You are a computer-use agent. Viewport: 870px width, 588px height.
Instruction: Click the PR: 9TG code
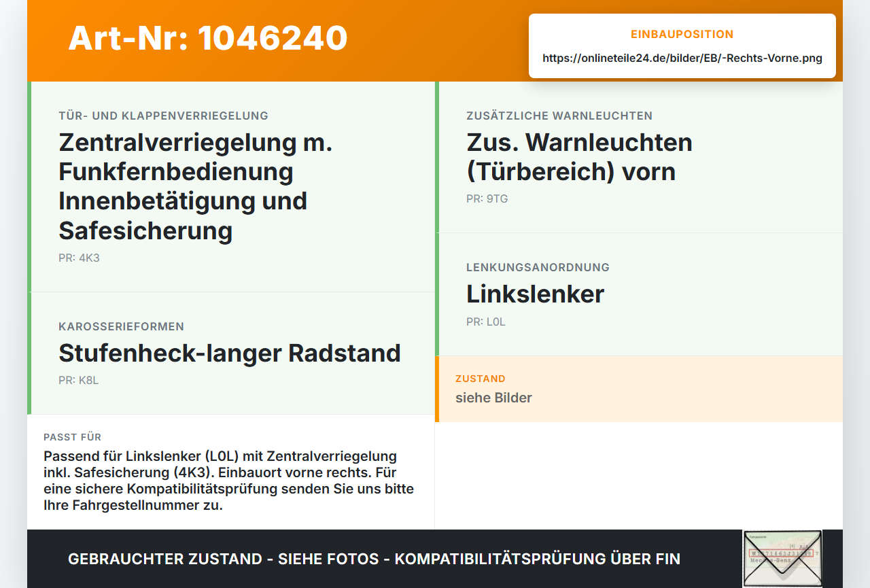tap(487, 198)
